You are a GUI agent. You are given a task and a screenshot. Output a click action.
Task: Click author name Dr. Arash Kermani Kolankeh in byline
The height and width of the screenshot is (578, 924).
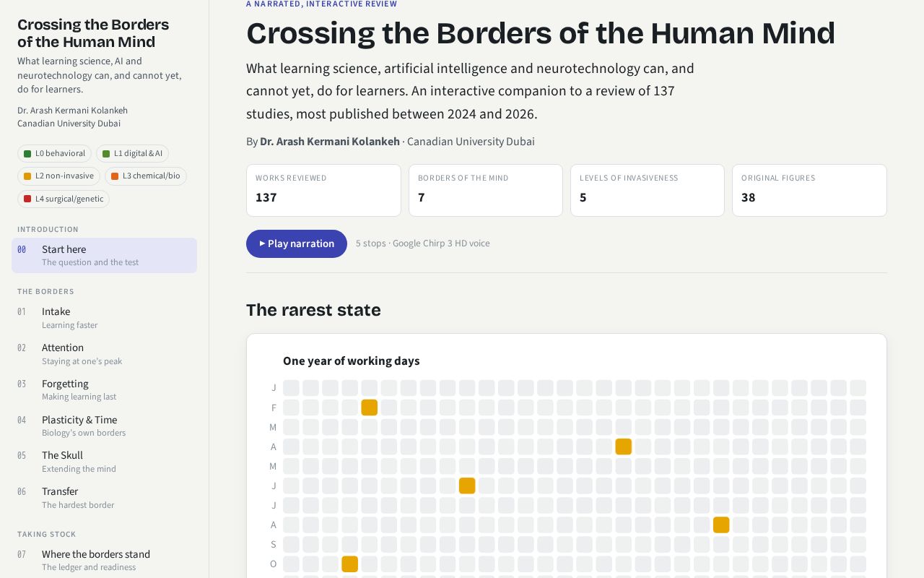tap(330, 142)
